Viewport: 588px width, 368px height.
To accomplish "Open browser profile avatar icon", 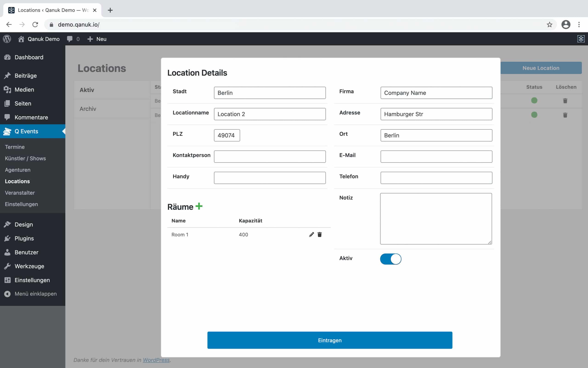I will [566, 25].
